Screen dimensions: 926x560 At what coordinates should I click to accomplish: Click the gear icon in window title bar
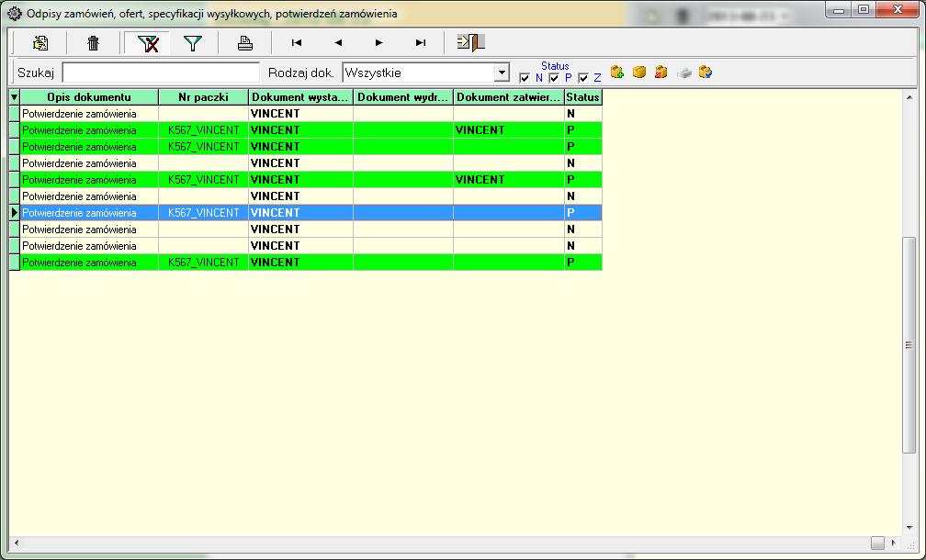(x=15, y=13)
